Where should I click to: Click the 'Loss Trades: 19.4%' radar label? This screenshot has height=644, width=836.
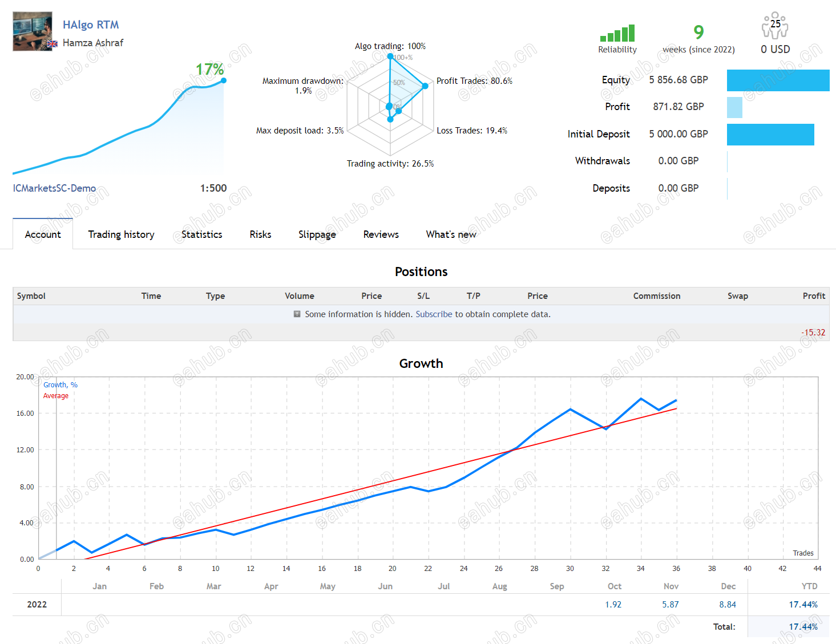pos(472,131)
